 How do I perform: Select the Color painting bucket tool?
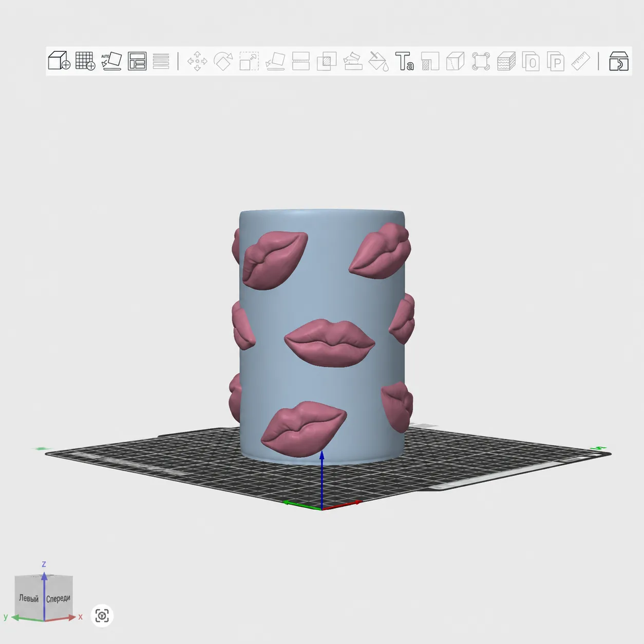point(378,61)
